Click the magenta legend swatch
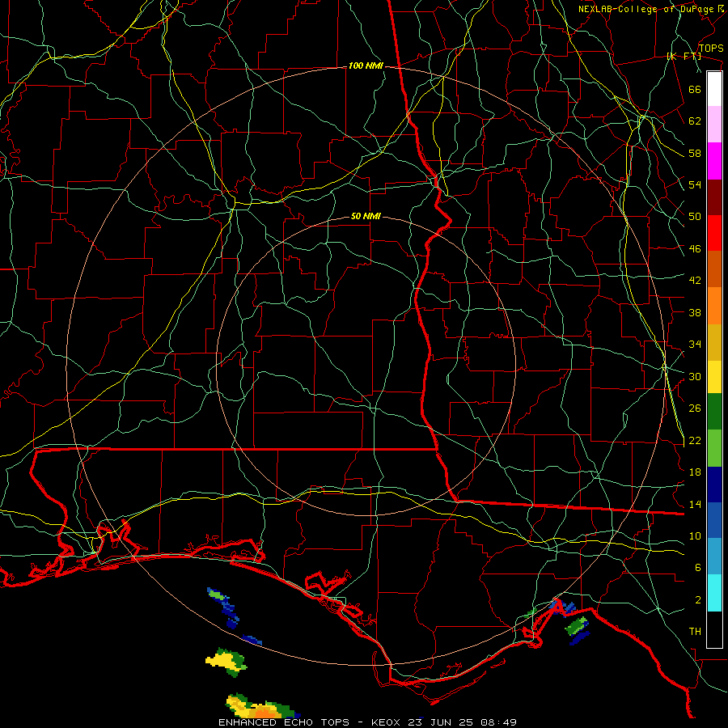 point(714,161)
